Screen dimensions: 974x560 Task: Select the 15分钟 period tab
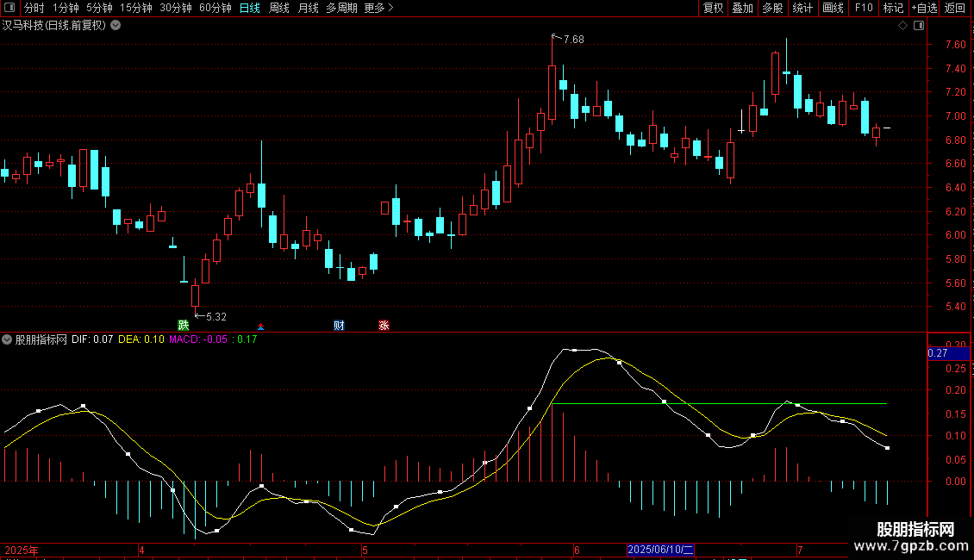(136, 8)
